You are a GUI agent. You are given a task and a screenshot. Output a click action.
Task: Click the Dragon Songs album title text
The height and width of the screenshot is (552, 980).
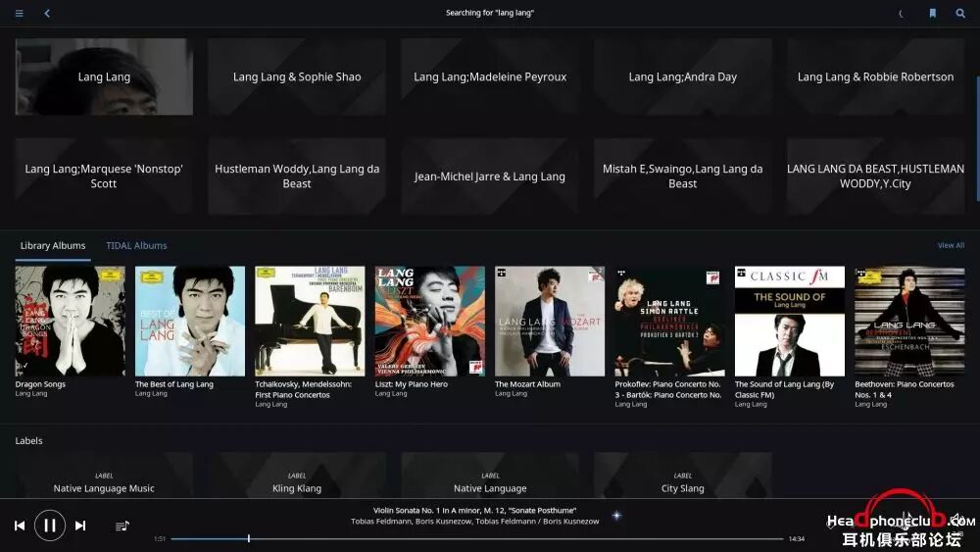pyautogui.click(x=40, y=384)
